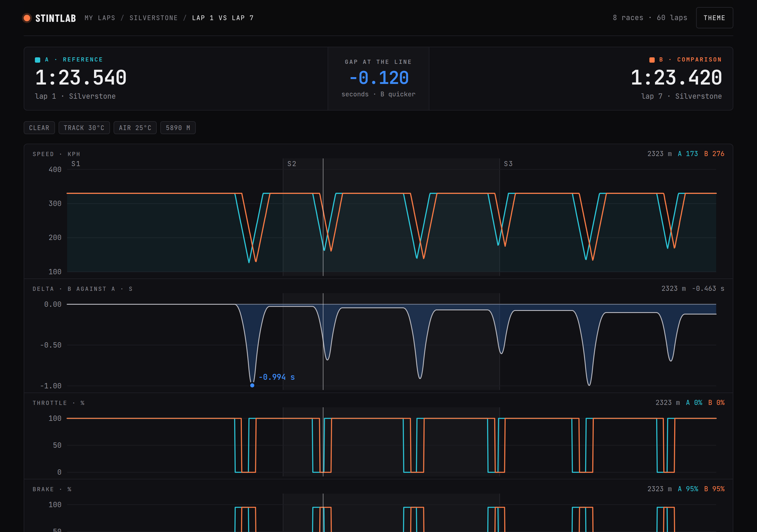This screenshot has height=532, width=757.
Task: Click the blue minimum delta marker dot
Action: 252,385
